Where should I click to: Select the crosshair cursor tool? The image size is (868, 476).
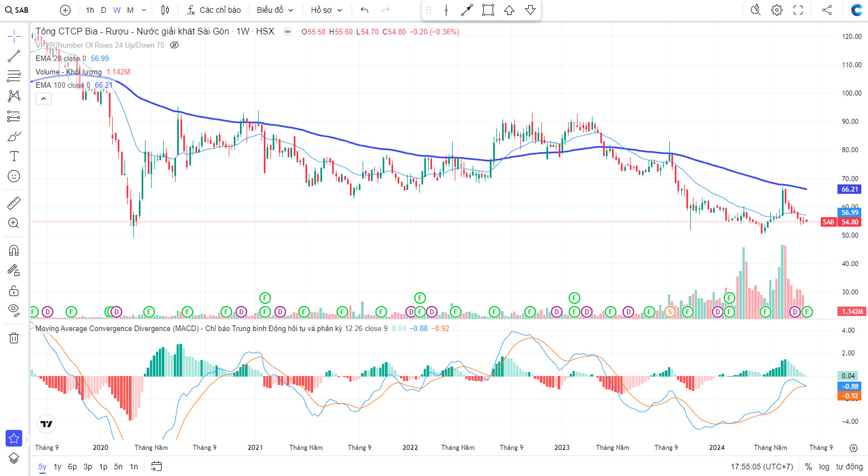pos(14,37)
